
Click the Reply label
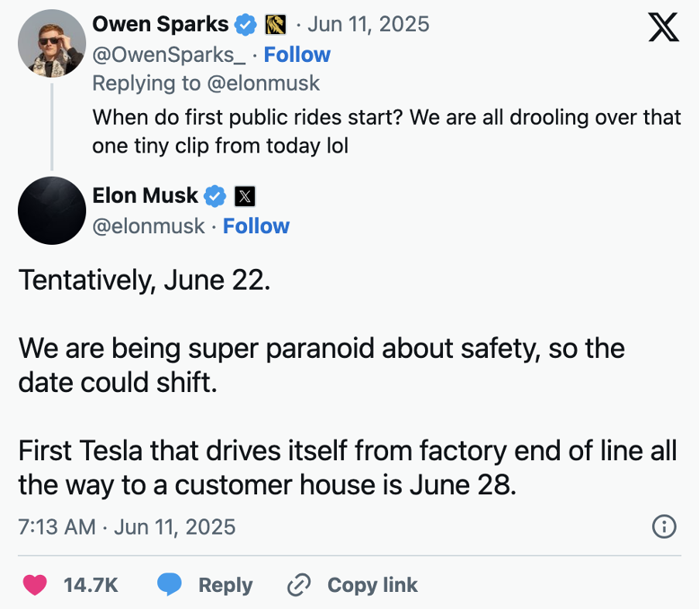click(225, 585)
